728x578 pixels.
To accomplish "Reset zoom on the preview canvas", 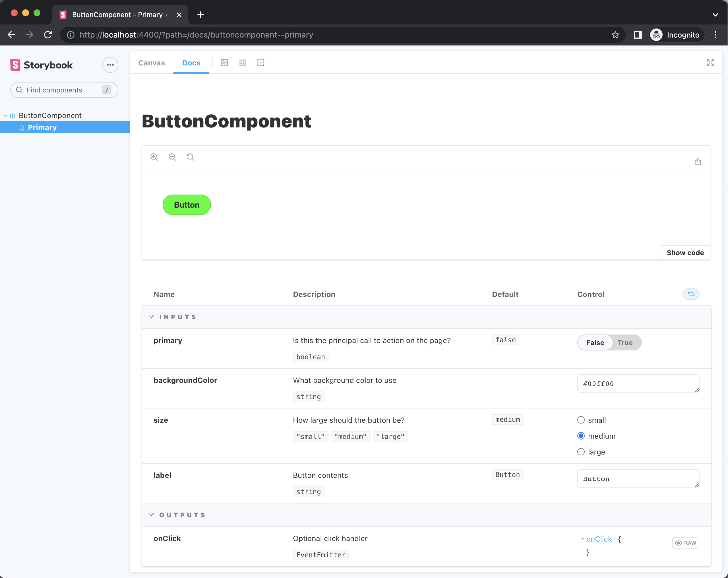I will [190, 157].
